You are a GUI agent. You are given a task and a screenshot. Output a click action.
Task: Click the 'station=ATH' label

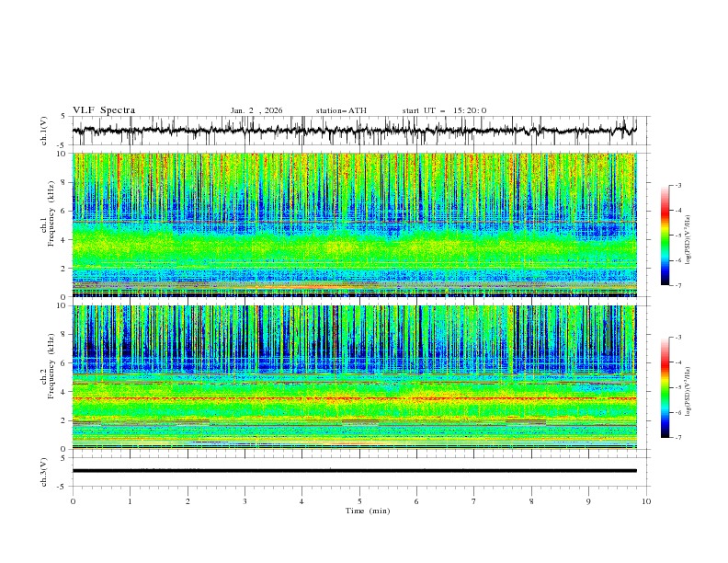tap(341, 110)
